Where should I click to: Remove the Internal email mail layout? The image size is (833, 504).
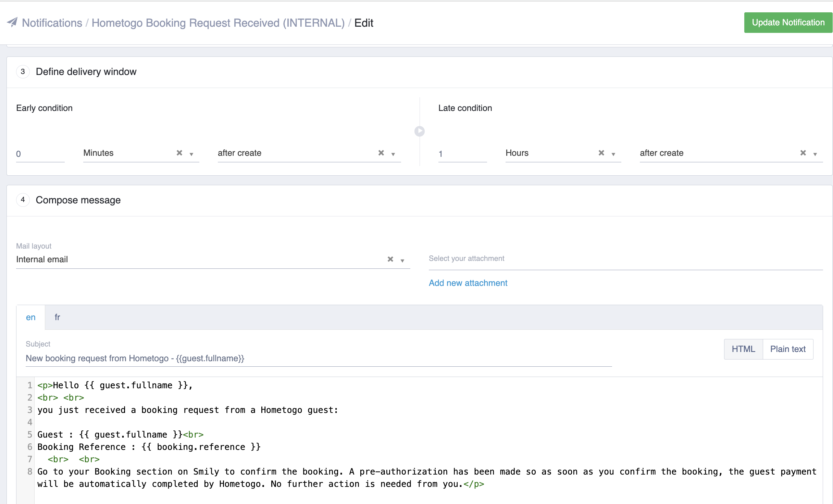coord(390,260)
